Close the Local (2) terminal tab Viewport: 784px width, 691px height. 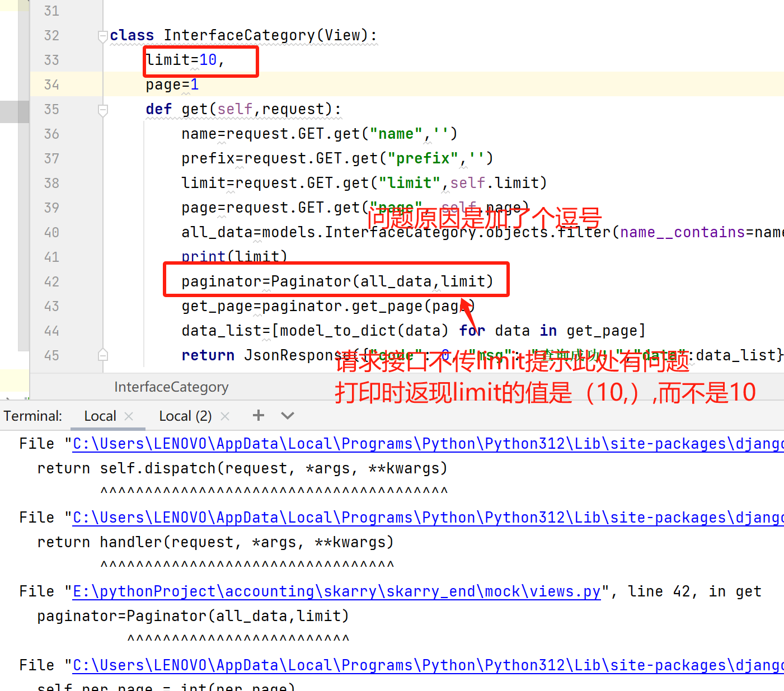click(225, 416)
